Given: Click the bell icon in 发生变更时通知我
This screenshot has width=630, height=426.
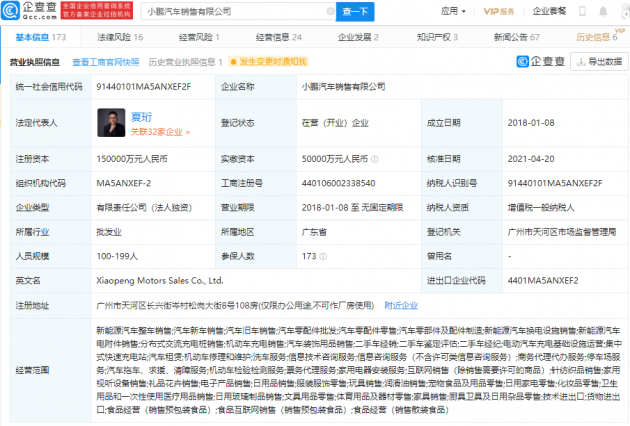Looking at the screenshot, I should [x=233, y=62].
